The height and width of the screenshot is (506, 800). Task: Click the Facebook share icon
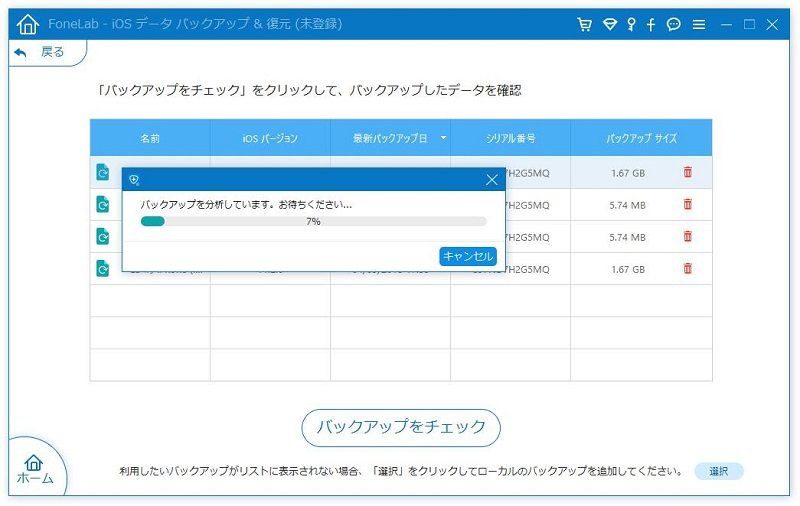click(x=651, y=24)
